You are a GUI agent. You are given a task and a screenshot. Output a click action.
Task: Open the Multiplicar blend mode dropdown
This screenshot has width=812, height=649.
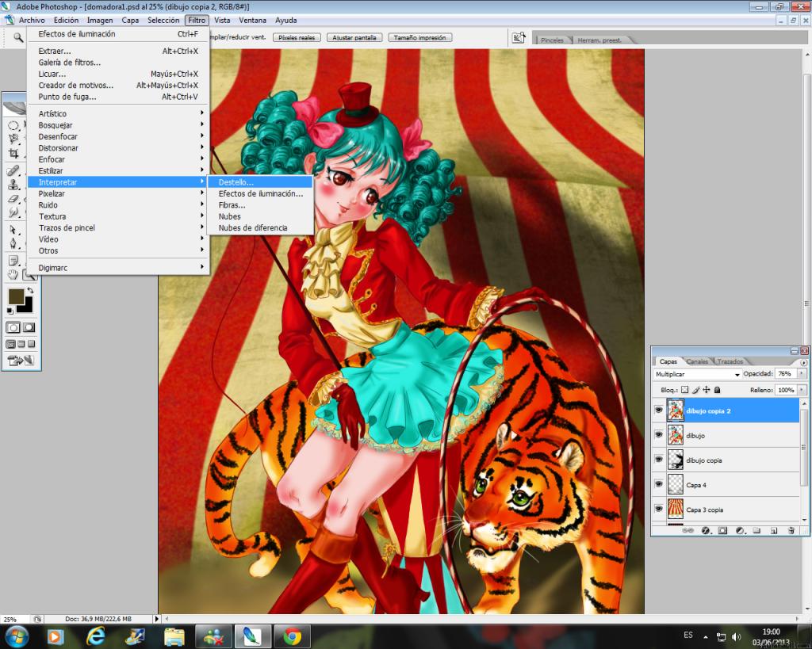pyautogui.click(x=697, y=374)
